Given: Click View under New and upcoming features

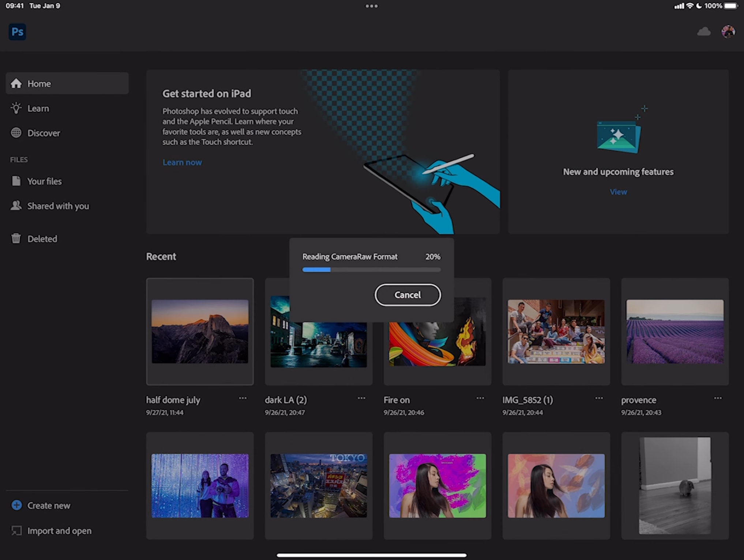Looking at the screenshot, I should pos(618,192).
